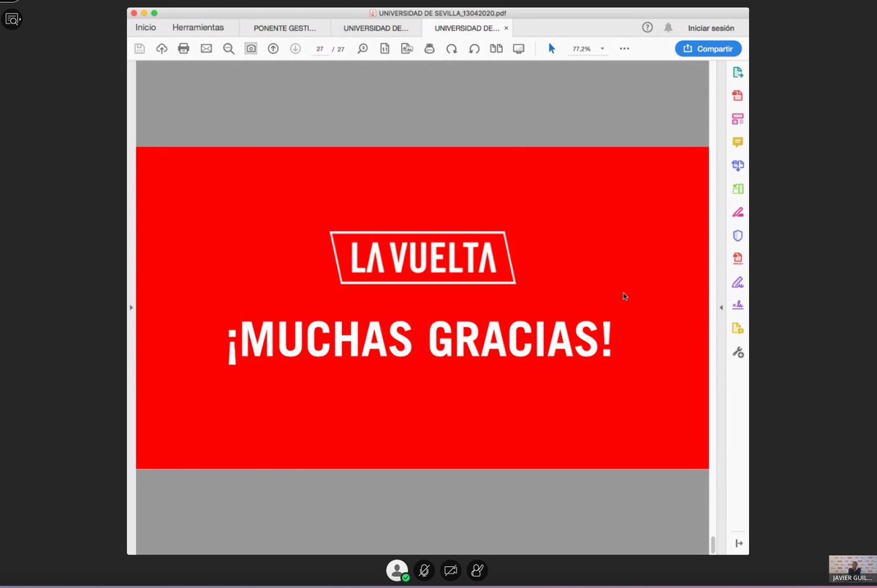Toggle the raise hand button
The image size is (877, 588).
point(477,570)
